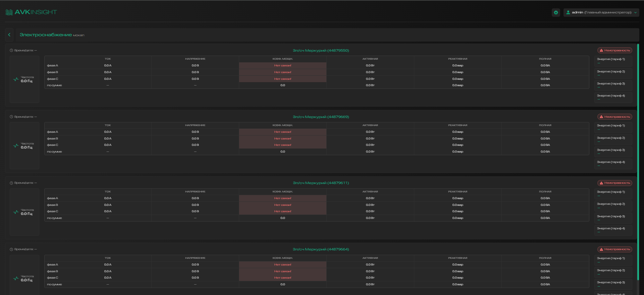Click фаза B 'Нет связи!' cell of meter 44879550
The image size is (644, 295).
pos(283,72)
